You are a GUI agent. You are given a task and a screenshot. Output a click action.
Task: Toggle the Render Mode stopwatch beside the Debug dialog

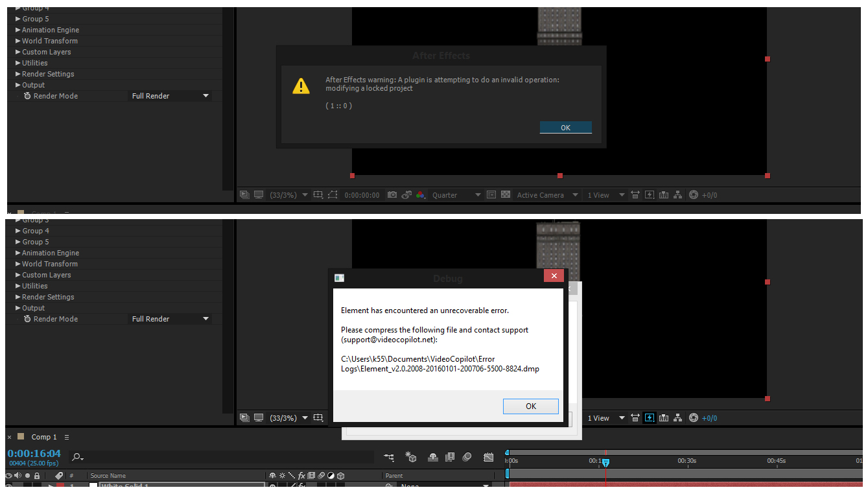click(27, 319)
